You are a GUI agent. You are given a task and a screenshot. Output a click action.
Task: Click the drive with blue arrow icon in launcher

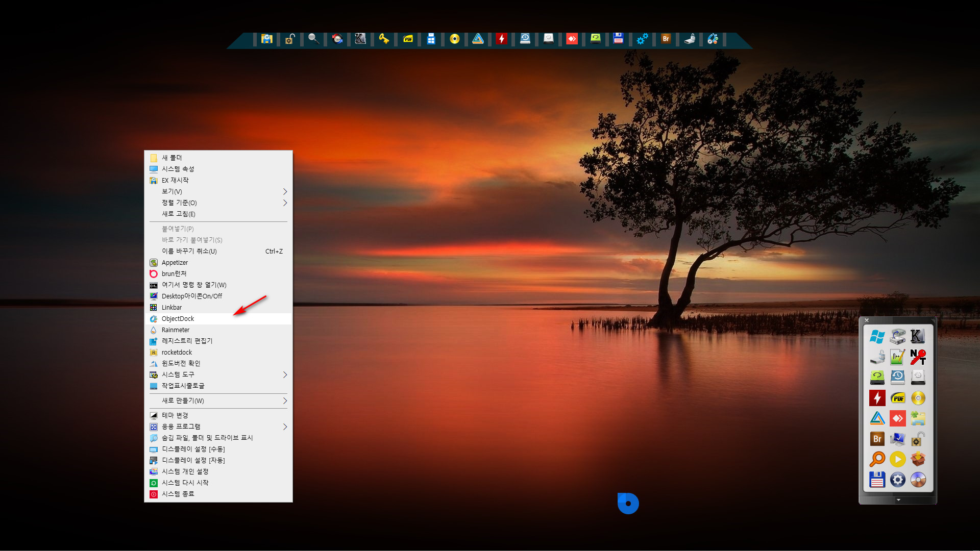pos(898,336)
